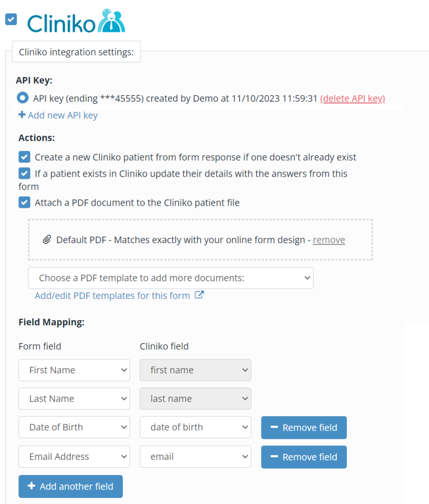The height and width of the screenshot is (504, 429).
Task: Click the external-link icon next to Add/edit PDF templates
Action: 199,295
